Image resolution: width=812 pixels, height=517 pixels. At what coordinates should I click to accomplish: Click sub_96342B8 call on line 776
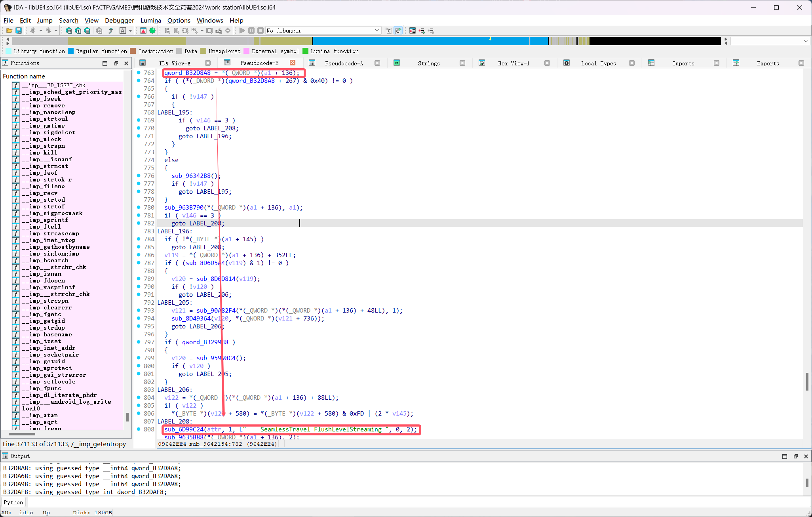[191, 176]
